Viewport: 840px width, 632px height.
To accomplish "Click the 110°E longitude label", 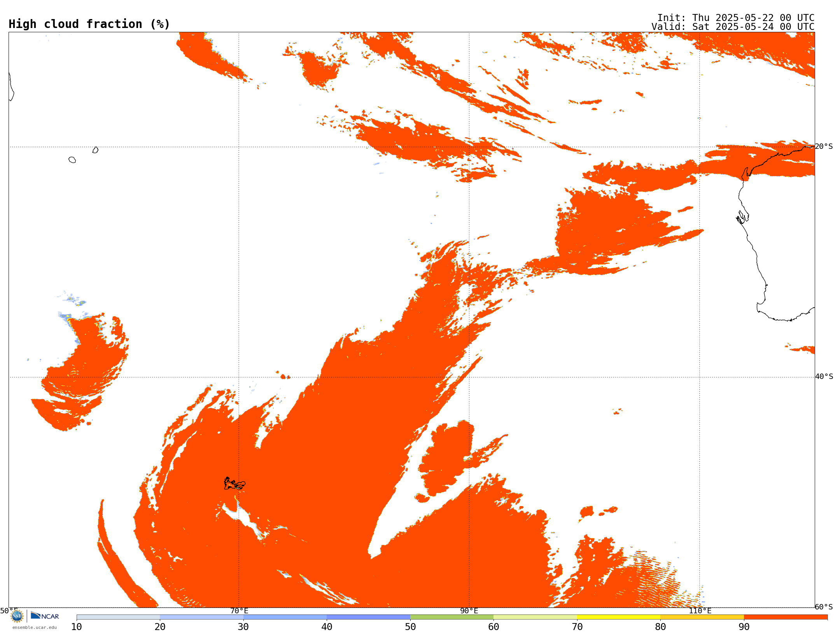I will tap(700, 611).
